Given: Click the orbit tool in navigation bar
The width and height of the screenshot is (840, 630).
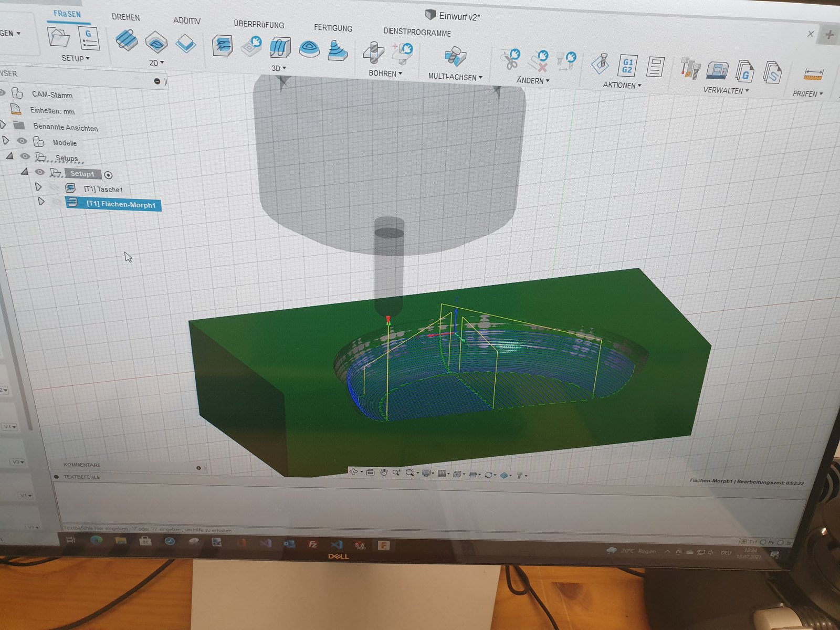Looking at the screenshot, I should 354,472.
